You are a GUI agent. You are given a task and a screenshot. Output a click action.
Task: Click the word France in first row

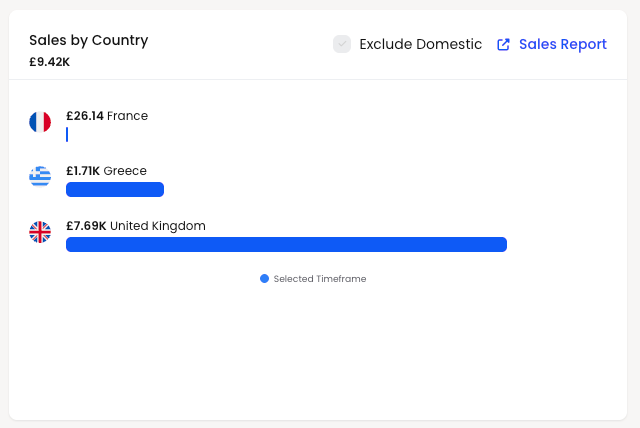pos(127,116)
